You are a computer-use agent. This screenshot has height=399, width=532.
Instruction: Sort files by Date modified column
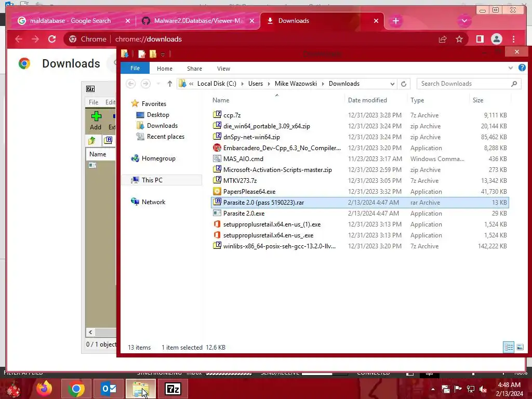[x=367, y=100]
